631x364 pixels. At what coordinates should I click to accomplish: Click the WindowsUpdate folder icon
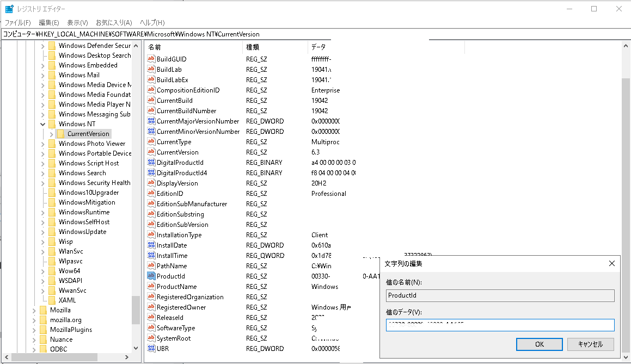click(52, 232)
